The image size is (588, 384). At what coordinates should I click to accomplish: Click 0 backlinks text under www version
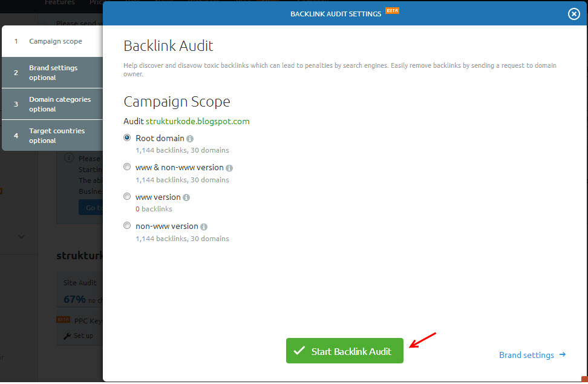tap(154, 209)
